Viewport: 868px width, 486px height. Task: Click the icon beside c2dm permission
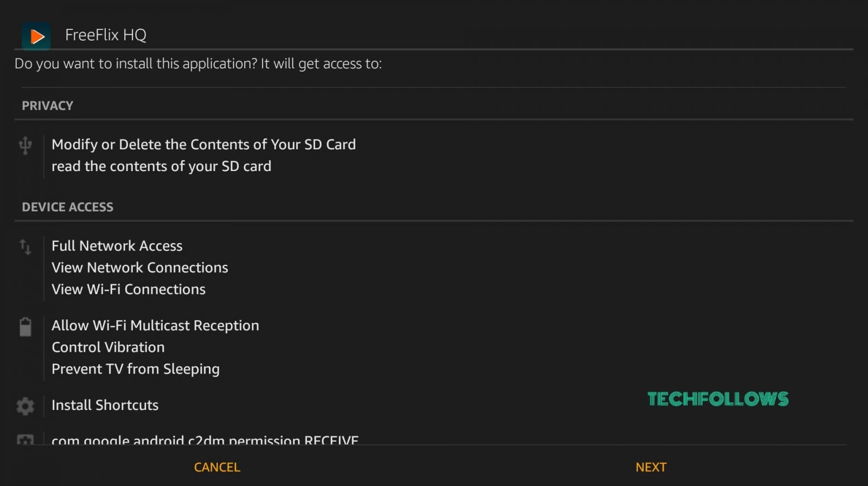click(x=25, y=439)
